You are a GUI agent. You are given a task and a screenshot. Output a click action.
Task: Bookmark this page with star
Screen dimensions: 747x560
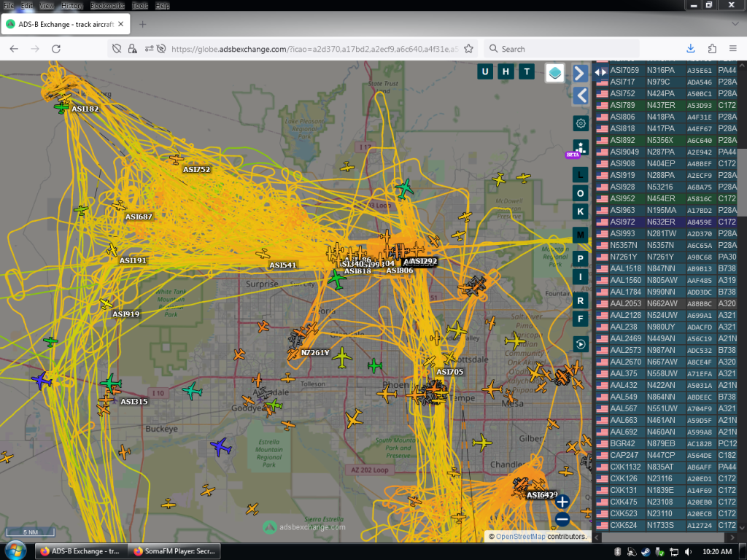(x=469, y=49)
